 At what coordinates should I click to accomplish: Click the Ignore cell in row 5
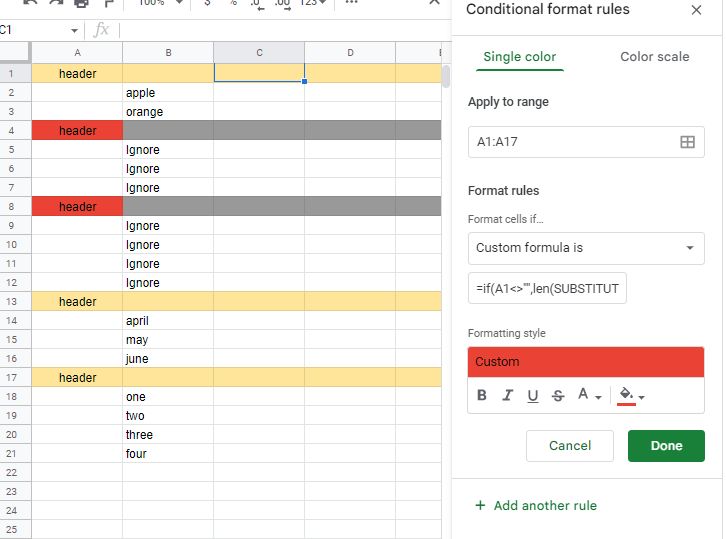(x=168, y=149)
